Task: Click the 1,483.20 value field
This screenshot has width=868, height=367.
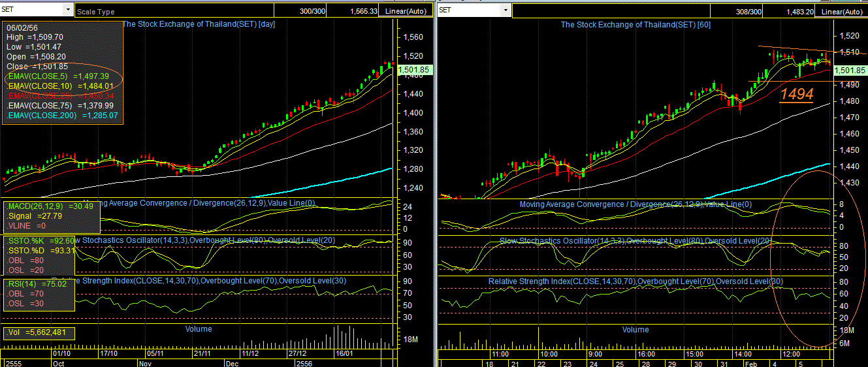Action: [x=799, y=11]
